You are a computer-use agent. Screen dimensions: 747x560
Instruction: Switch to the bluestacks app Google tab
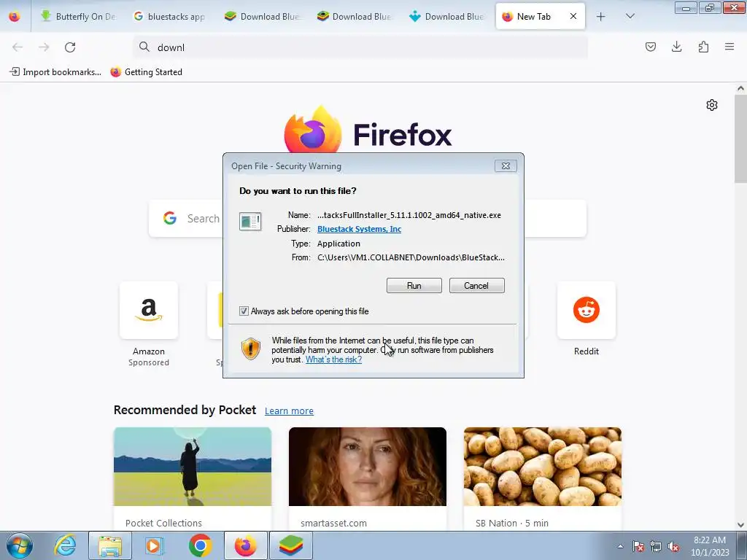point(169,16)
